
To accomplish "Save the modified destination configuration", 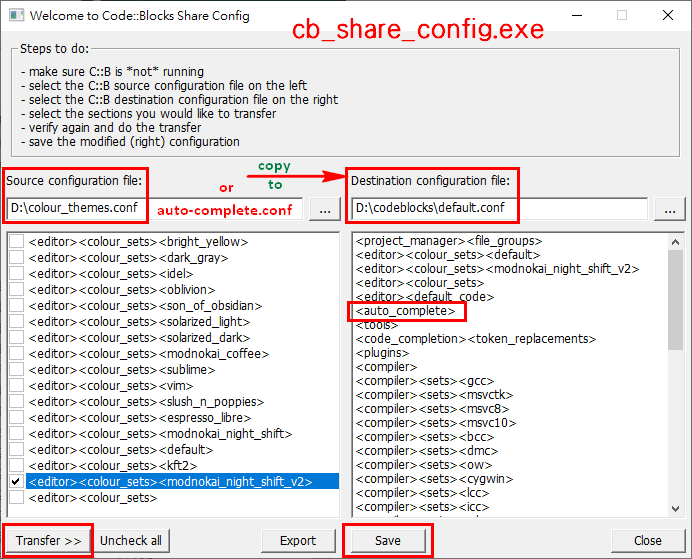I will [x=388, y=541].
